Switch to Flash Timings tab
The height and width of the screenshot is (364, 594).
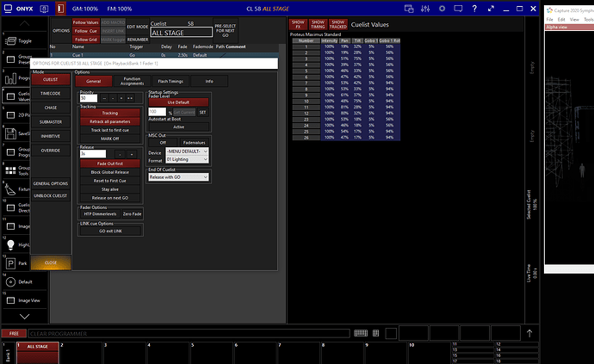point(170,81)
